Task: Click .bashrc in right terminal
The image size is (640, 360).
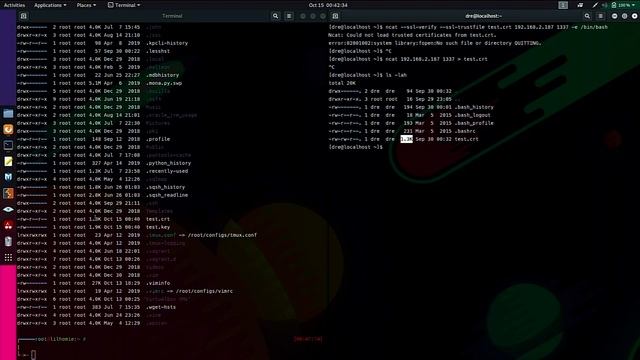Action: 465,131
